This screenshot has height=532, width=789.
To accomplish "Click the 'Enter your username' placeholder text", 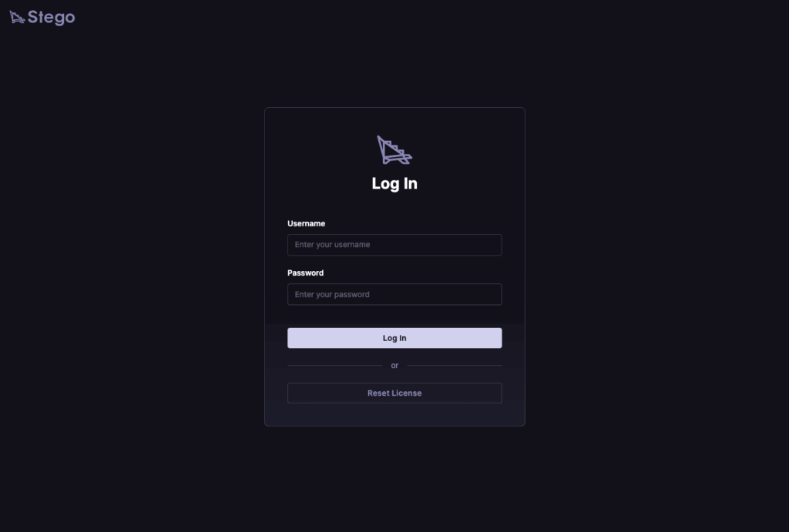I will (x=332, y=244).
